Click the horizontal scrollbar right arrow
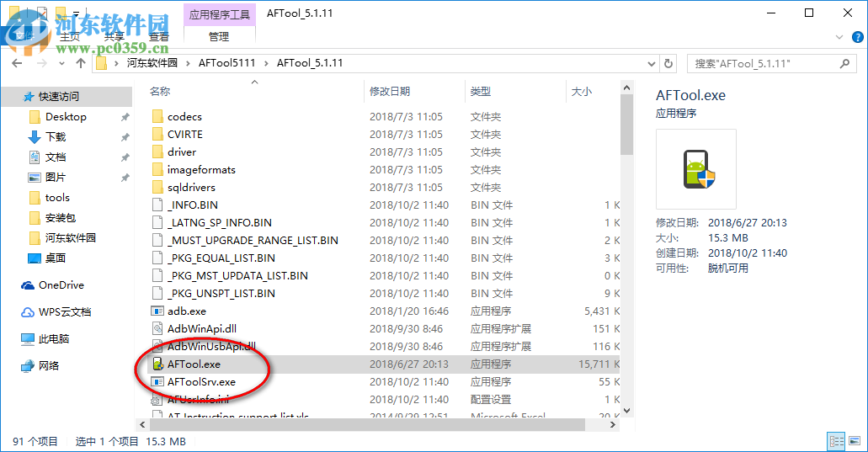Viewport: 868px width, 452px height. coord(613,425)
